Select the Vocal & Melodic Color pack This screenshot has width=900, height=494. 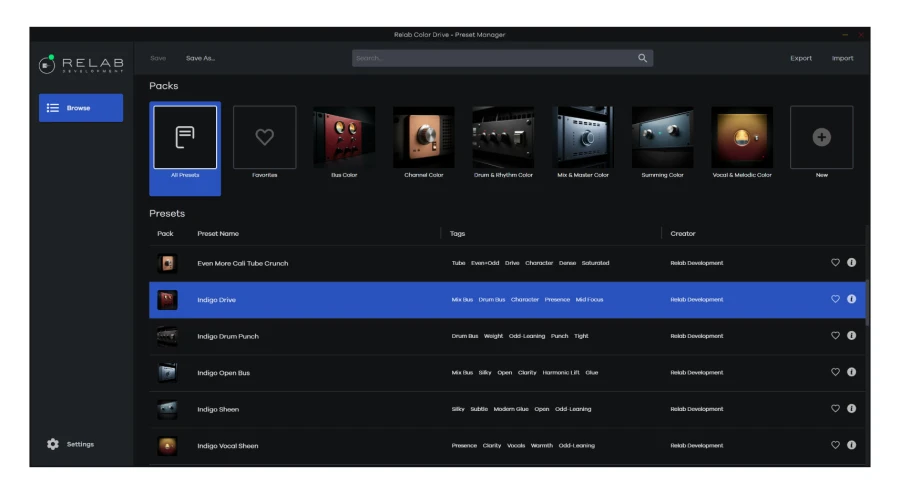tap(742, 142)
